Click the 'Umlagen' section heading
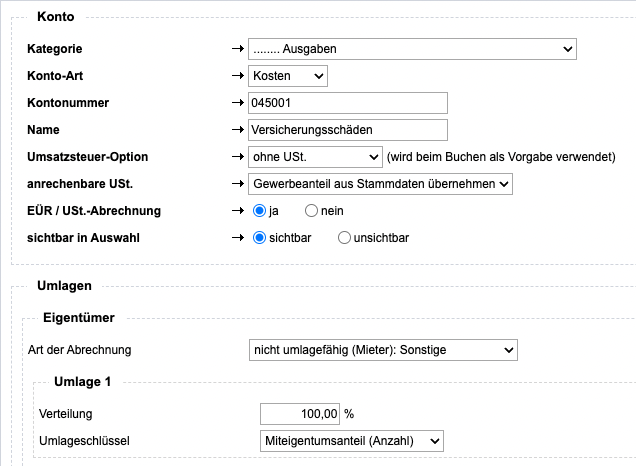The image size is (636, 466). [64, 286]
